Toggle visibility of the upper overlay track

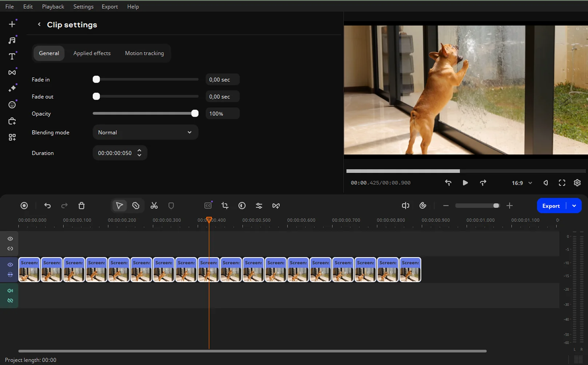click(x=10, y=239)
